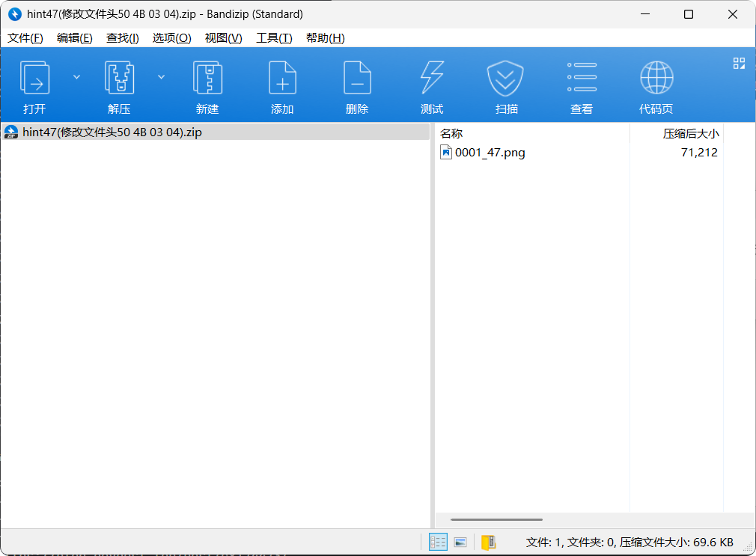Open the 工具 menu
This screenshot has width=756, height=556.
pyautogui.click(x=275, y=38)
